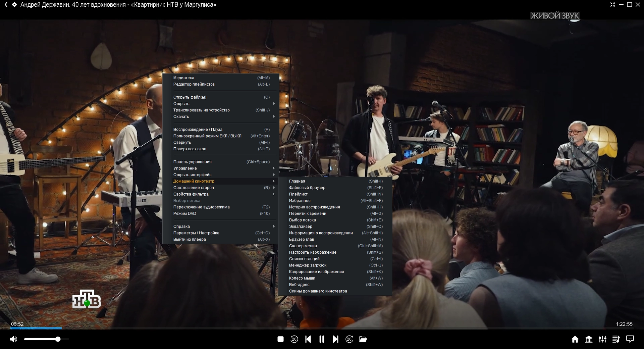Open the home icon in bottom bar
The height and width of the screenshot is (349, 644).
tap(575, 339)
